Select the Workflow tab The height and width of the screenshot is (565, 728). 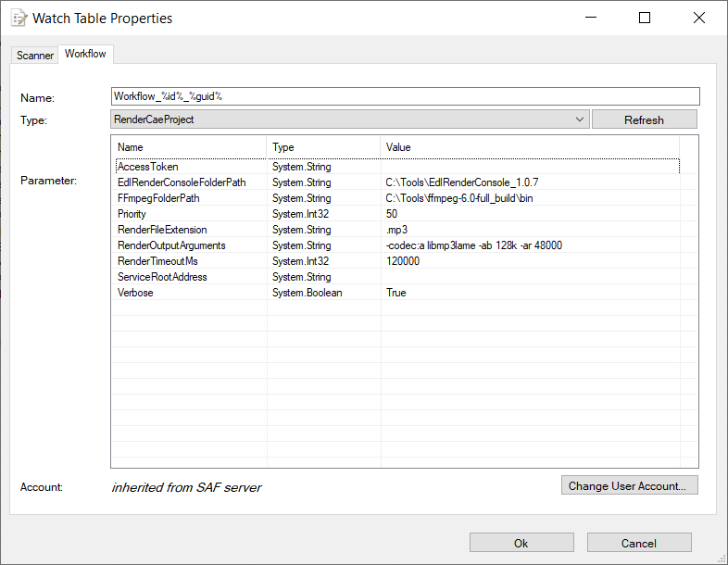(x=85, y=55)
